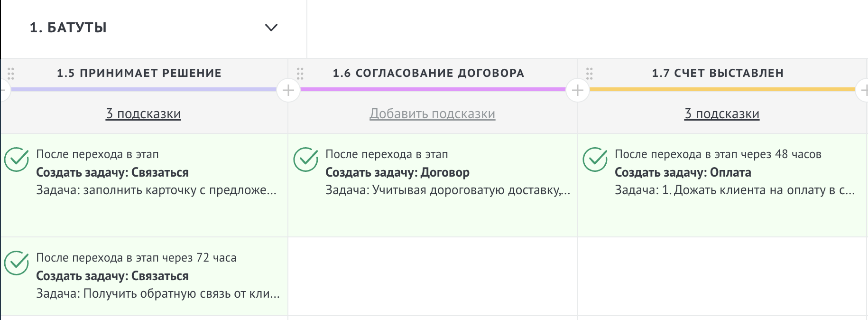Open '3 подсказки' under Принимает решение
The height and width of the screenshot is (320, 868).
click(143, 114)
